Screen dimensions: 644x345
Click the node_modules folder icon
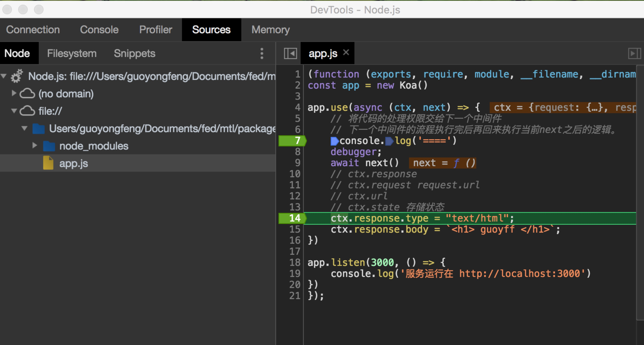click(49, 146)
